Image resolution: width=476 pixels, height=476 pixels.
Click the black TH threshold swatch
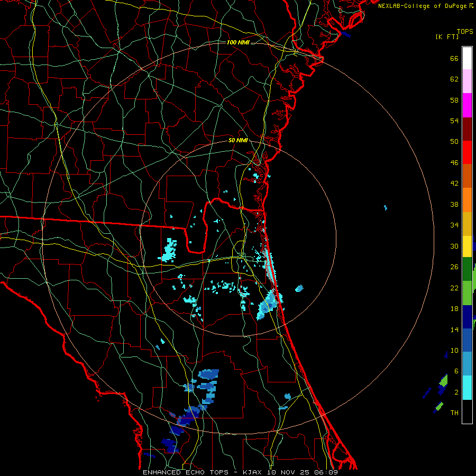tap(467, 411)
